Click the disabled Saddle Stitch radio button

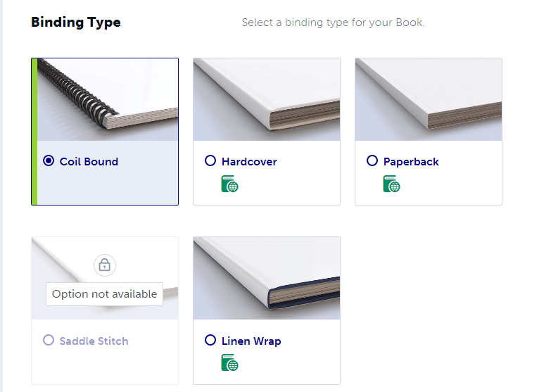pyautogui.click(x=49, y=340)
